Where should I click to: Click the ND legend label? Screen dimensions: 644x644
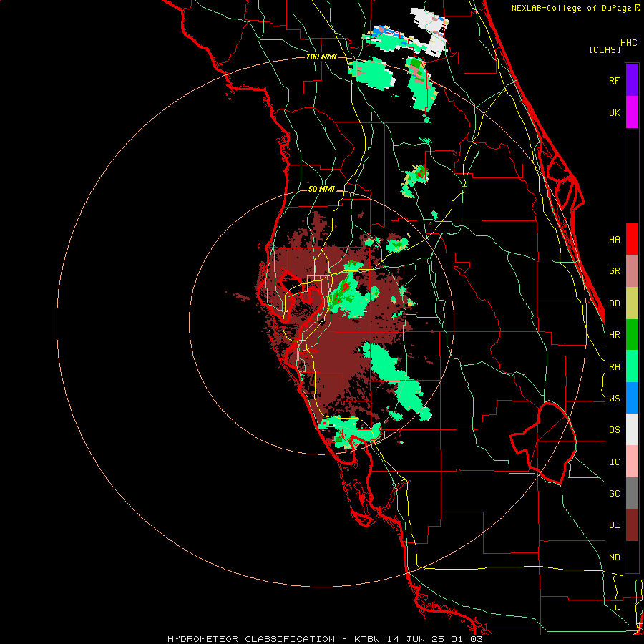(x=614, y=557)
